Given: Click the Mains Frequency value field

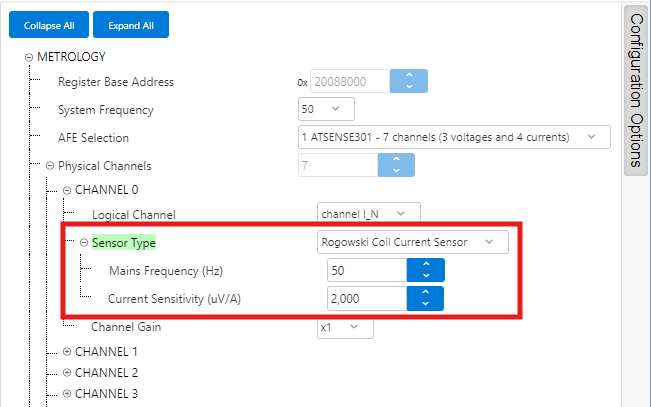Looking at the screenshot, I should pos(366,270).
